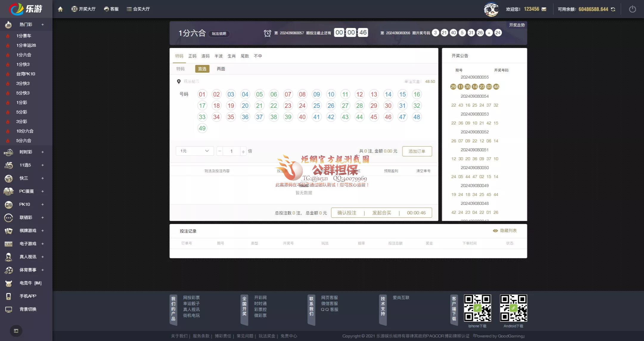644x341 pixels.
Task: Increase bet multiplier with plus stepper
Action: click(x=243, y=151)
